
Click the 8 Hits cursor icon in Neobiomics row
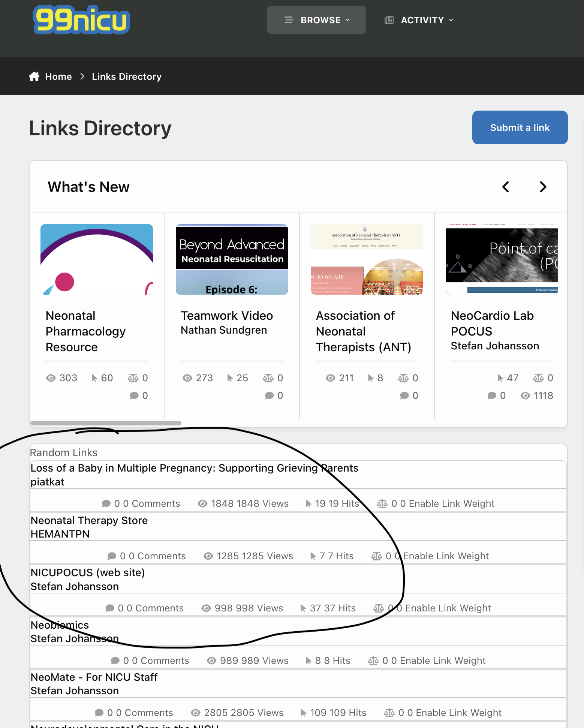[x=308, y=661]
